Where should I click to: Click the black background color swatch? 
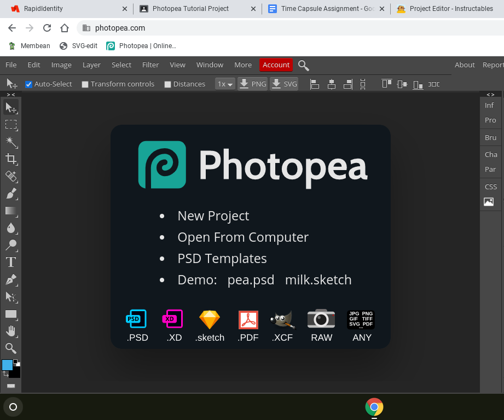pos(16,373)
